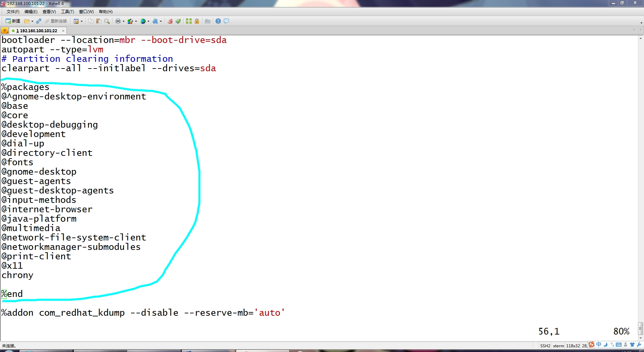Screen dimensions: 644x352
Task: Click the color scheme icon
Action: 130,21
